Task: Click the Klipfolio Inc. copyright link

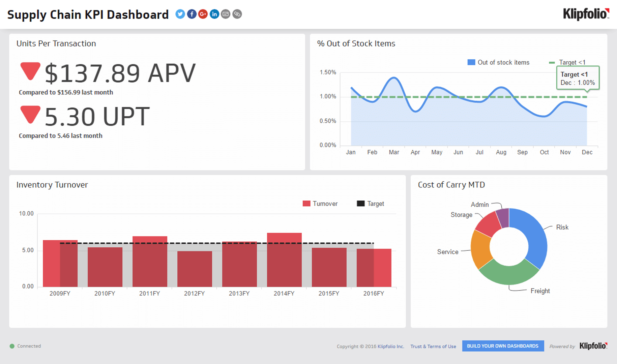Action: point(391,346)
